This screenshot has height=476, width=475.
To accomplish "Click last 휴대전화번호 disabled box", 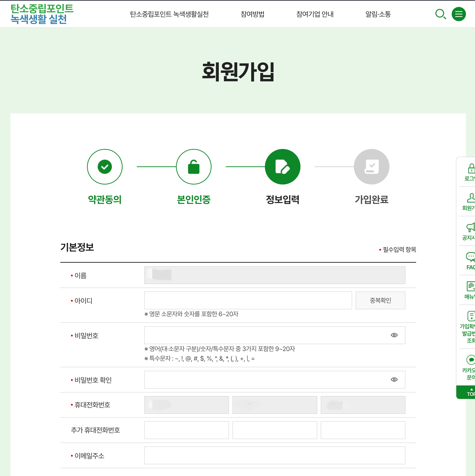I will pos(363,405).
